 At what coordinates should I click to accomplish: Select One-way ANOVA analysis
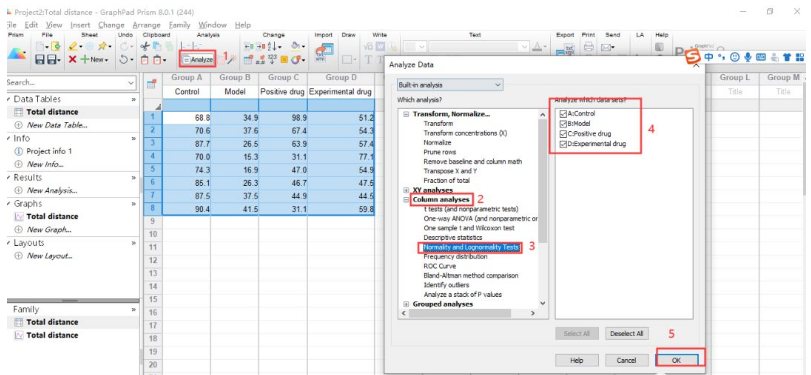point(480,218)
